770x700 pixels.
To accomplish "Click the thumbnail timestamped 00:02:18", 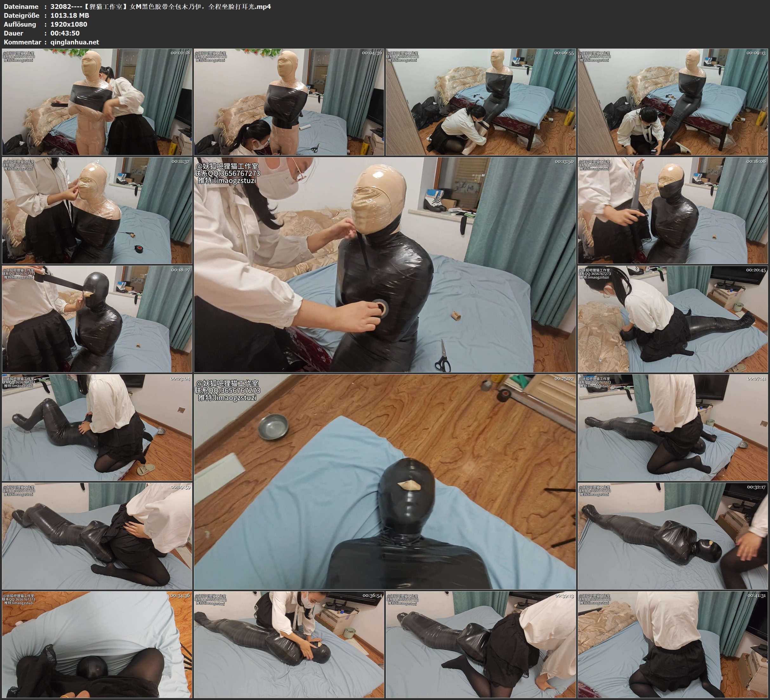I will click(97, 102).
